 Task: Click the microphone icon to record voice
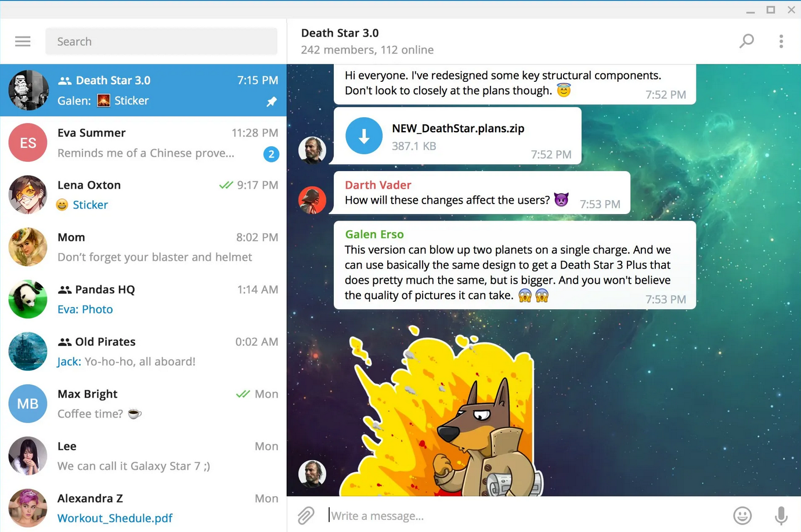[780, 515]
